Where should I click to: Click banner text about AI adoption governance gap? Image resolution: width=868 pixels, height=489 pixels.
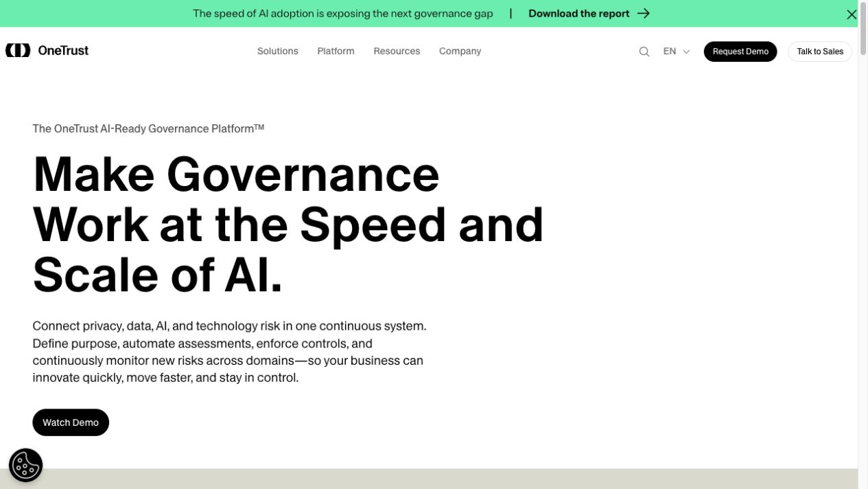tap(343, 13)
